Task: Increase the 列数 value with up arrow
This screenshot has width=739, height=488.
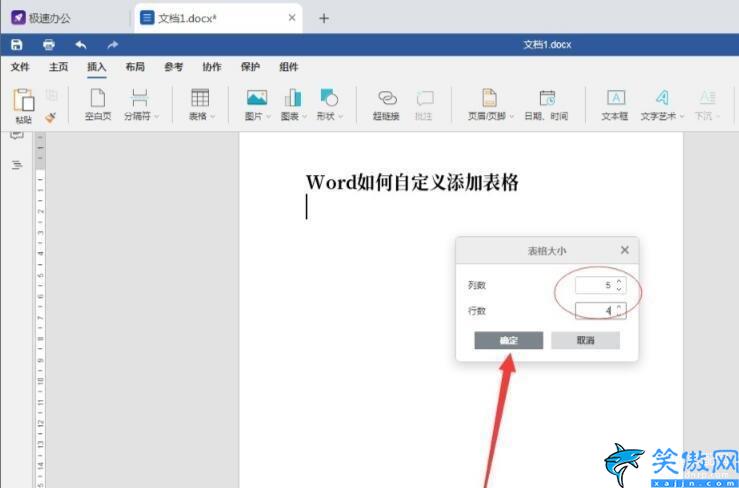Action: click(619, 281)
